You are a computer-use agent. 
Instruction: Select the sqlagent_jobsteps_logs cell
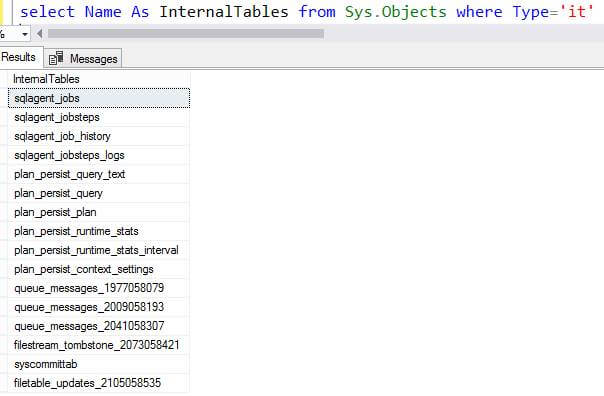coord(99,155)
